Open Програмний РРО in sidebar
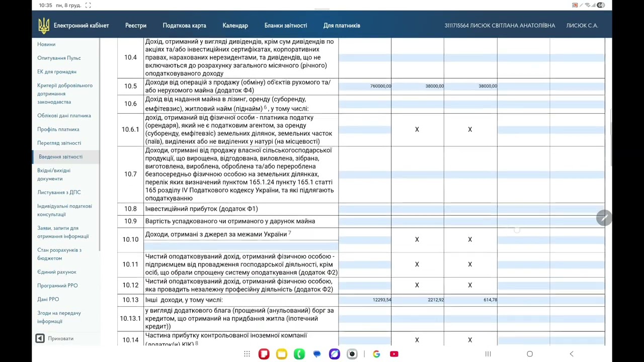Viewport: 644px width, 362px height. [57, 286]
